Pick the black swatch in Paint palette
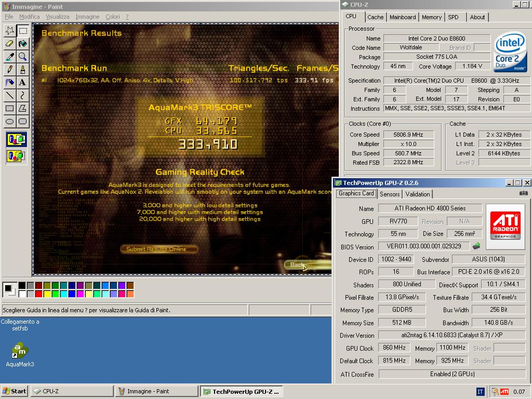 click(x=22, y=286)
